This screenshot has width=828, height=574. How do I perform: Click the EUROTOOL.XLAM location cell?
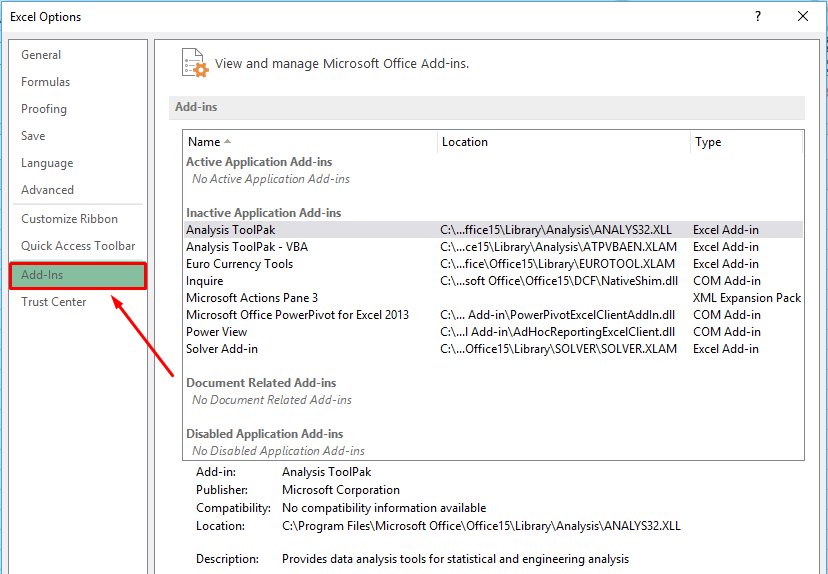pos(557,264)
